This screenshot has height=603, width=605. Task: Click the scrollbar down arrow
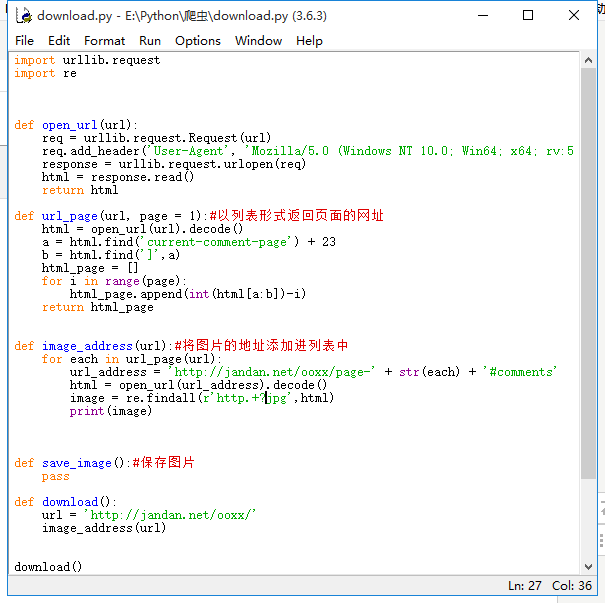pyautogui.click(x=588, y=566)
